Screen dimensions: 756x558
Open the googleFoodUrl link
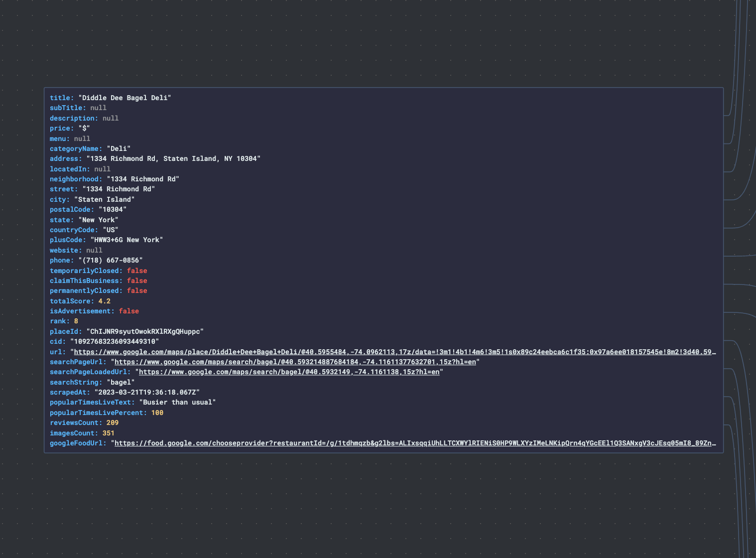pos(415,443)
